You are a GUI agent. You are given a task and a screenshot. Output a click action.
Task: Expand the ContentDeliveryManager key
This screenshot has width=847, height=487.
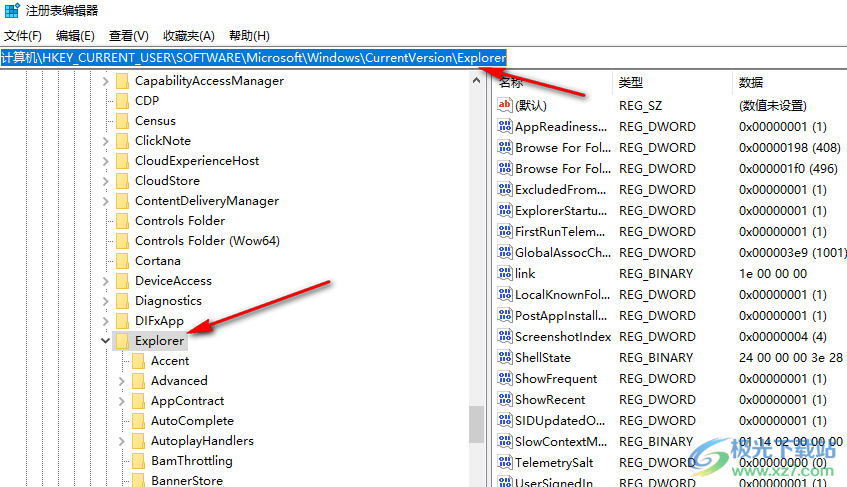(x=106, y=201)
